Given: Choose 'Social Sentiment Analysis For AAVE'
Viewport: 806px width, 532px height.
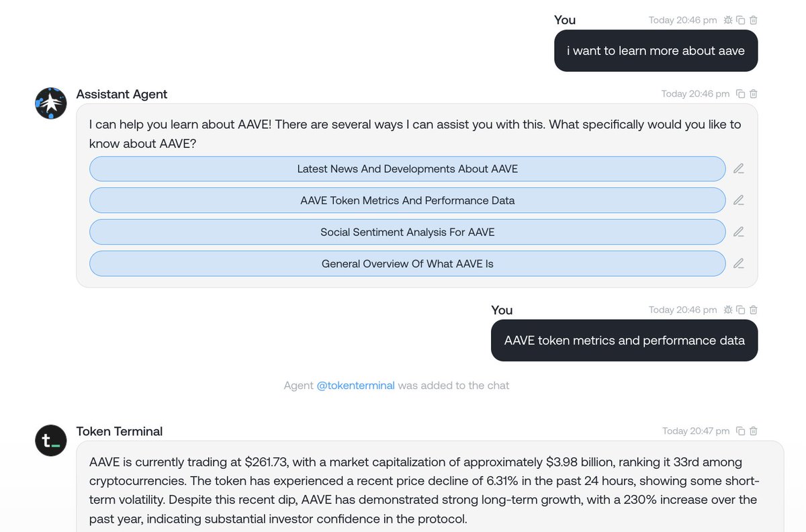Looking at the screenshot, I should [x=408, y=232].
